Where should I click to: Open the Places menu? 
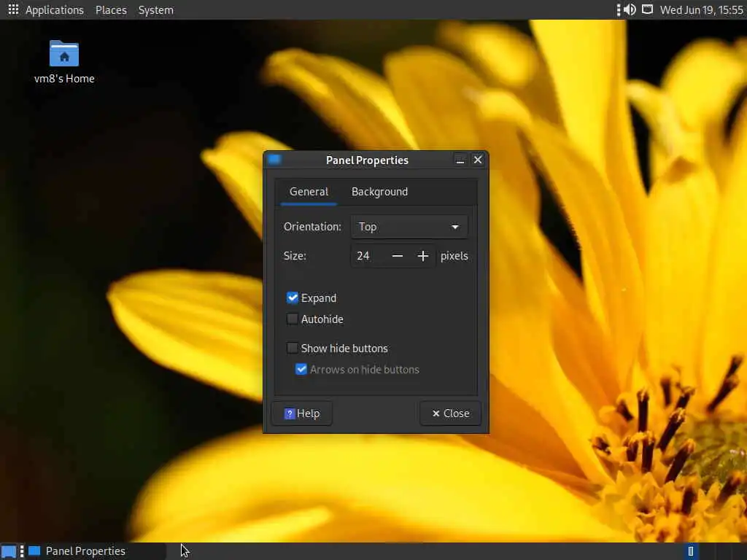point(111,10)
